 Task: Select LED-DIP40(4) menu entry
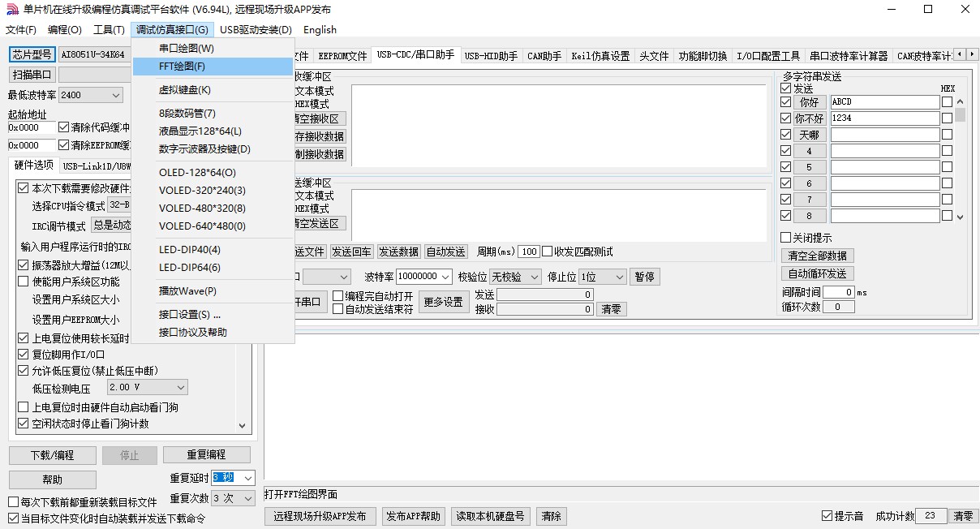coord(213,250)
